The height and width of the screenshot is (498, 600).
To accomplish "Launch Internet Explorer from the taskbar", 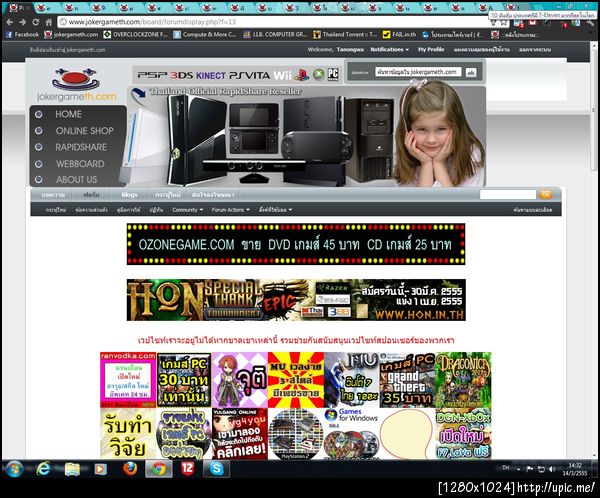I will [x=43, y=469].
